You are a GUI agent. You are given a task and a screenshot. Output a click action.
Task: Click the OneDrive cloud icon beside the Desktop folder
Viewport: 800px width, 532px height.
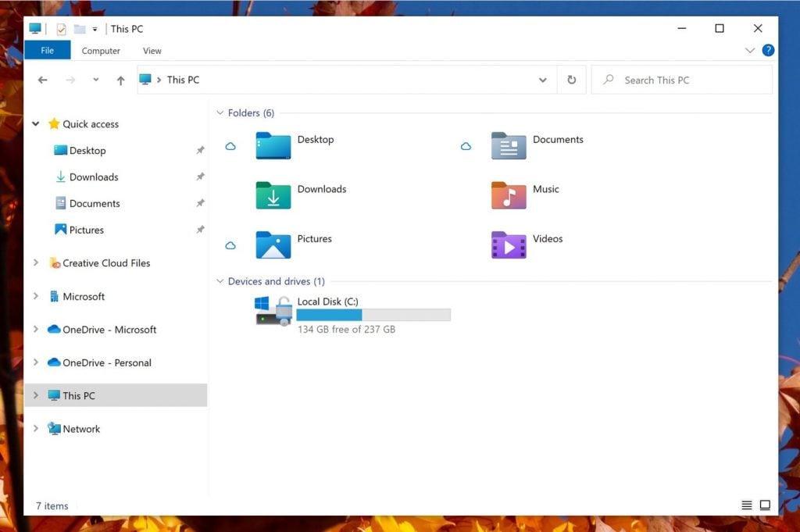point(230,146)
